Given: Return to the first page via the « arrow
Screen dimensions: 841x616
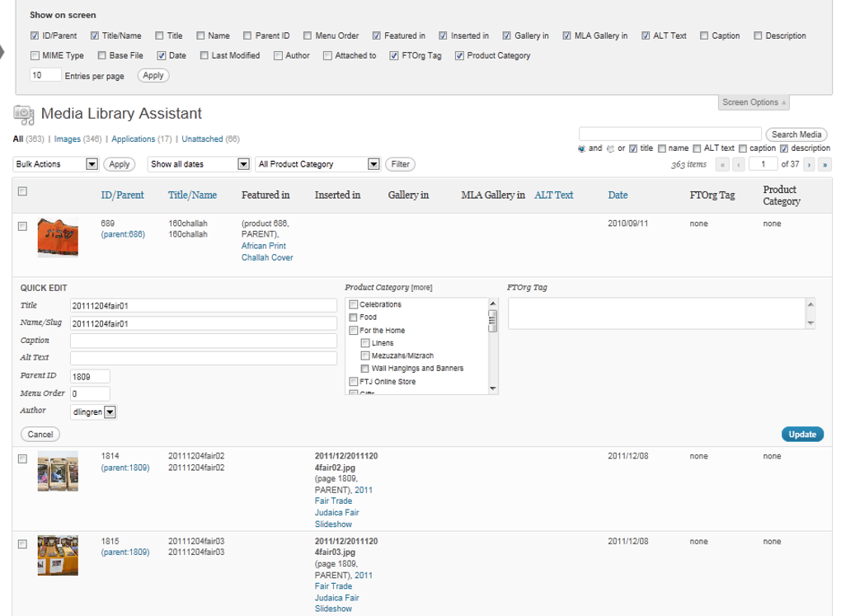Looking at the screenshot, I should [x=723, y=165].
